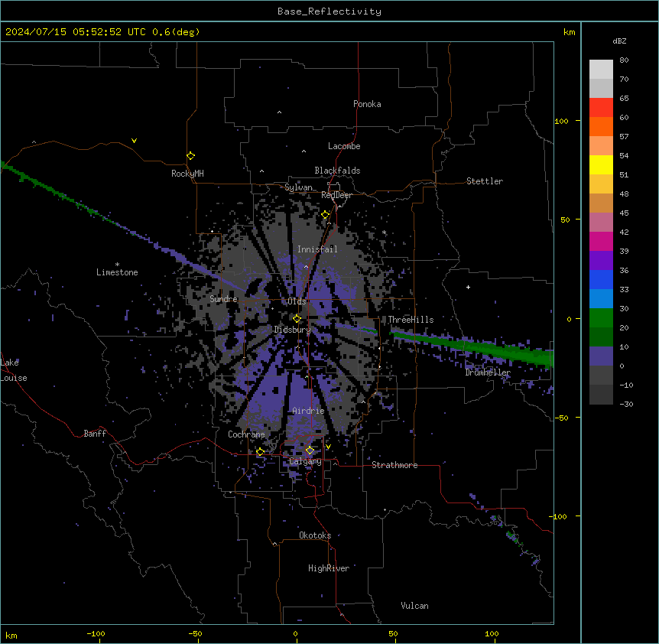Viewport: 659px width, 644px height.
Task: Click the 100 tick label on right axis
Action: click(561, 121)
